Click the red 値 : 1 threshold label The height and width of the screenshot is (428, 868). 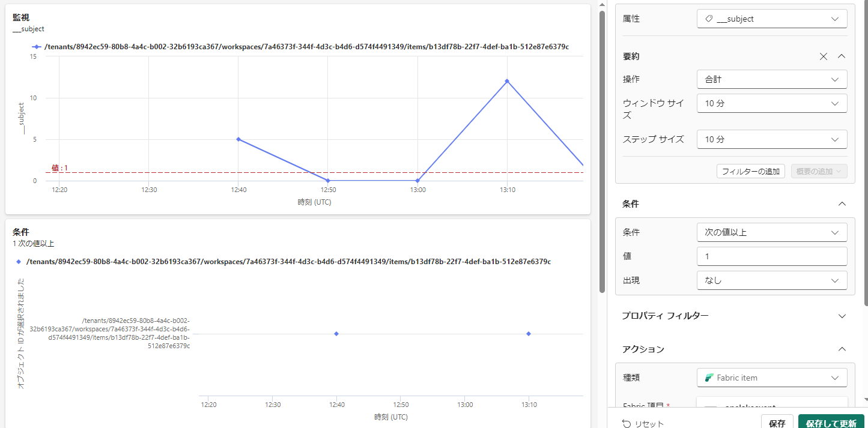pyautogui.click(x=59, y=168)
